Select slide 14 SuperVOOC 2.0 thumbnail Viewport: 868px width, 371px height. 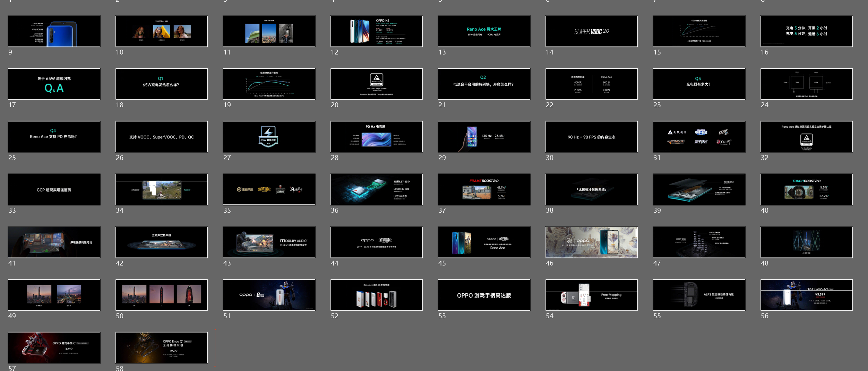(x=592, y=31)
